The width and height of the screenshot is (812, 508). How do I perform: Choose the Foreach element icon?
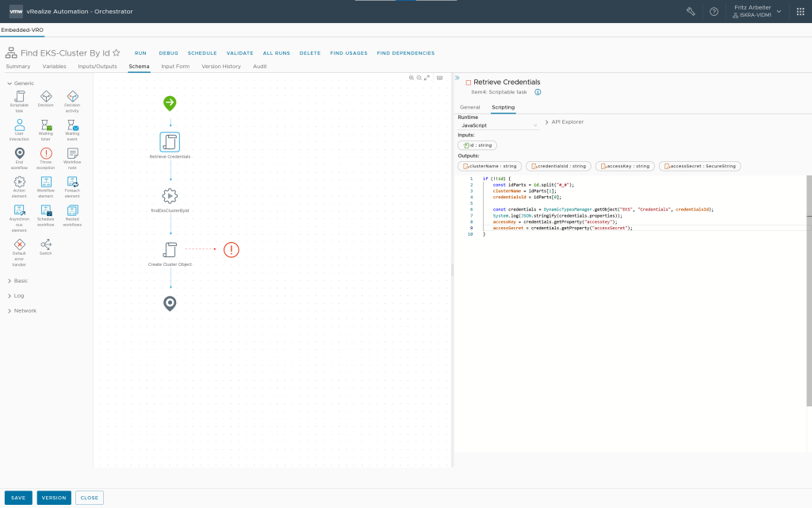click(x=72, y=182)
